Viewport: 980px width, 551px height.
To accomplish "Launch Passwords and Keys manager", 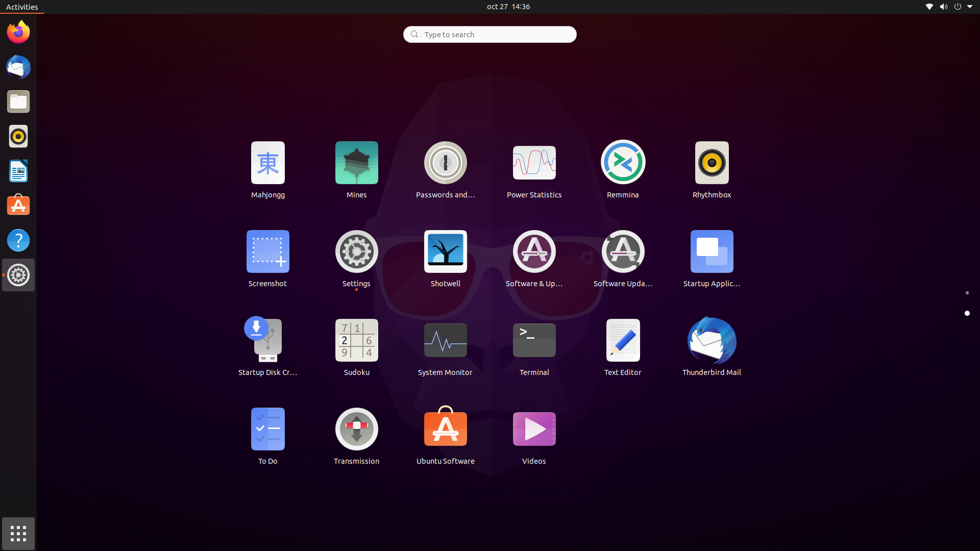I will [445, 163].
